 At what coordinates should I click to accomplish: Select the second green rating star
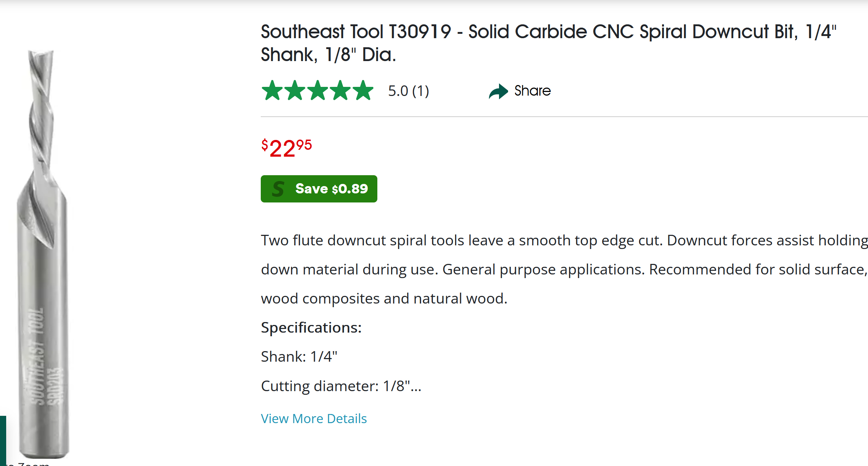click(295, 90)
